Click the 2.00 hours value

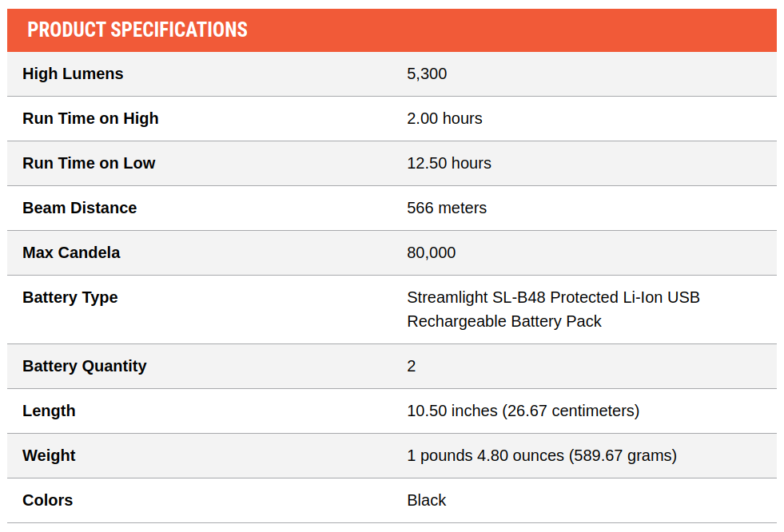pos(444,118)
